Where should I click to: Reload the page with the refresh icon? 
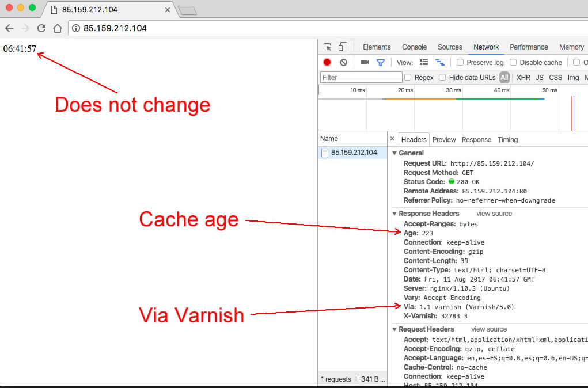41,28
